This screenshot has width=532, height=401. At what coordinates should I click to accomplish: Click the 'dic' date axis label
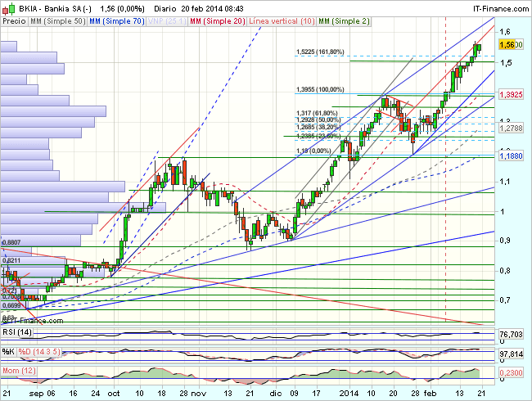click(x=276, y=394)
